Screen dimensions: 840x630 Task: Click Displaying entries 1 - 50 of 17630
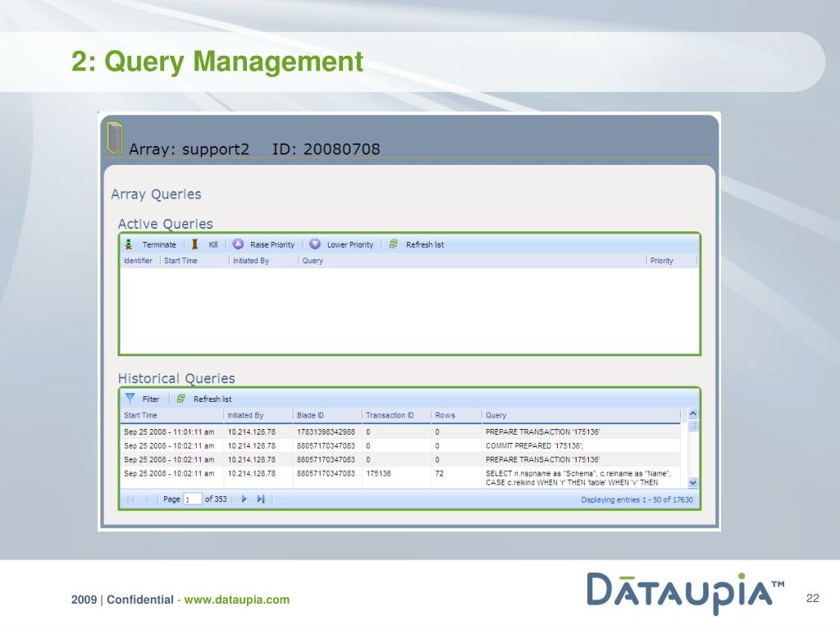pos(637,500)
